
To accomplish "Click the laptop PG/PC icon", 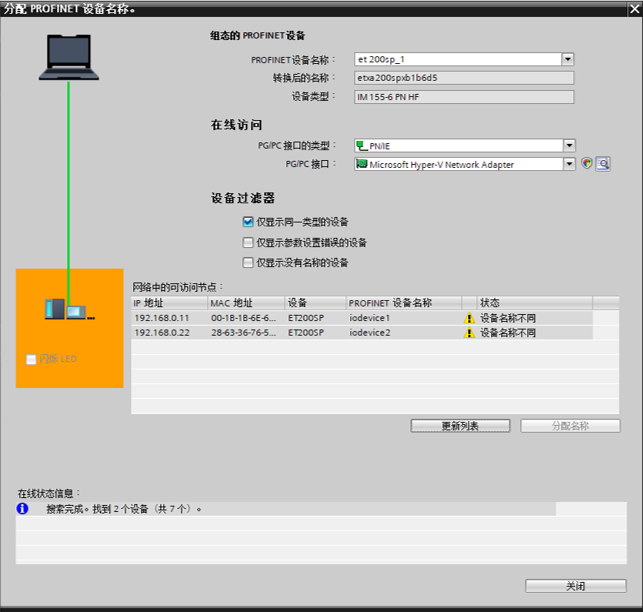I will [x=68, y=57].
